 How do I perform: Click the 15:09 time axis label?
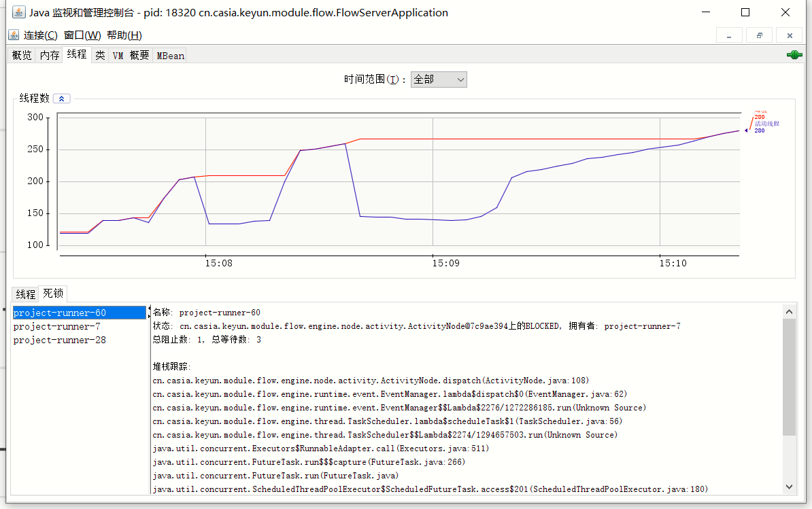446,263
